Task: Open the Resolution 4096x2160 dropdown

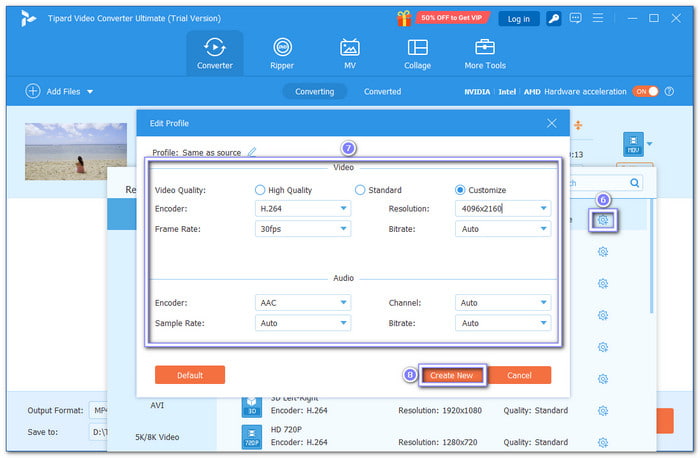Action: point(502,209)
